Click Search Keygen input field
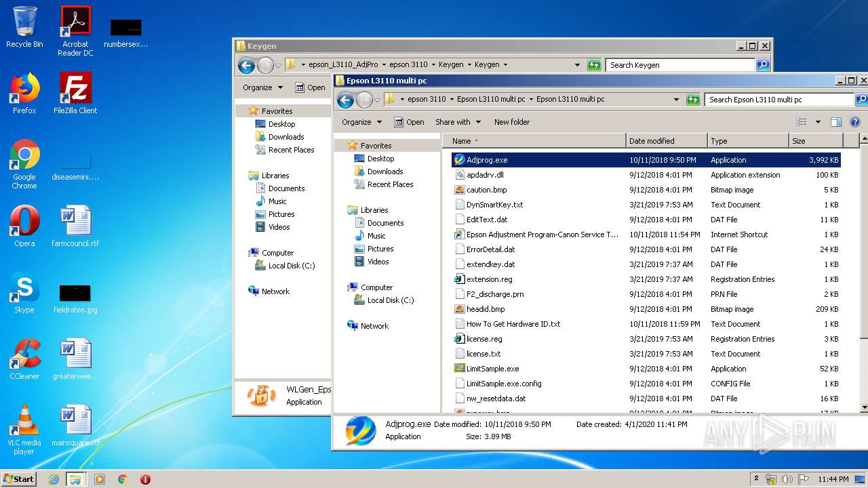868x488 pixels. pyautogui.click(x=680, y=65)
